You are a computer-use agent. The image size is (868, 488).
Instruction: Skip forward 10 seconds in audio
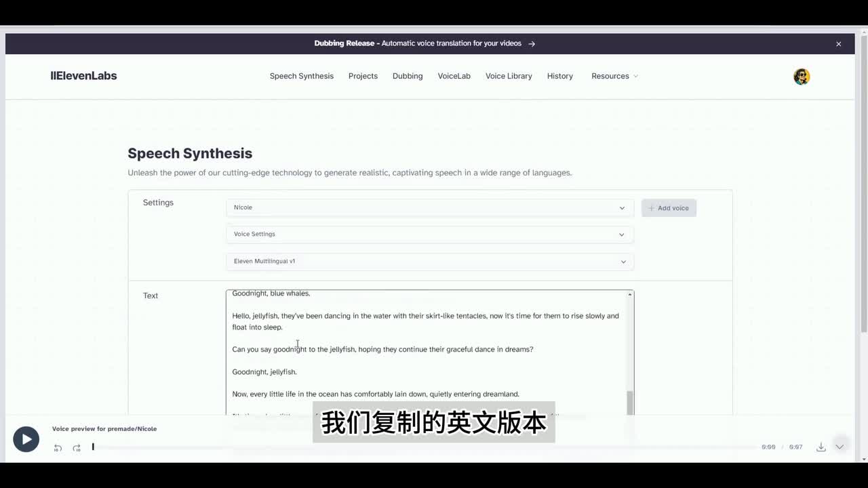pyautogui.click(x=77, y=448)
